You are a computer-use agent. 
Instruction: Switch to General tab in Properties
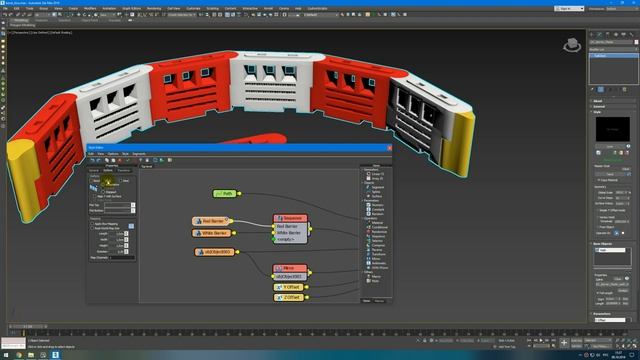tap(94, 171)
